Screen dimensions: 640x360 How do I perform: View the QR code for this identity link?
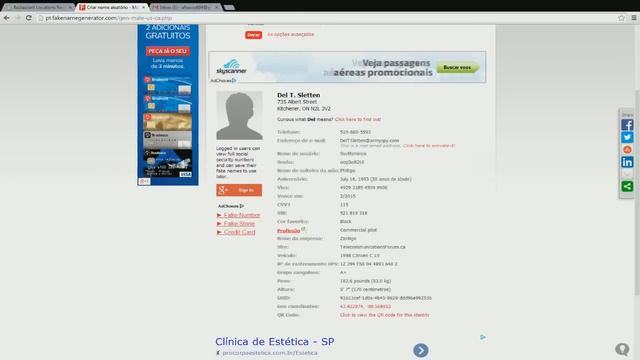[384, 315]
